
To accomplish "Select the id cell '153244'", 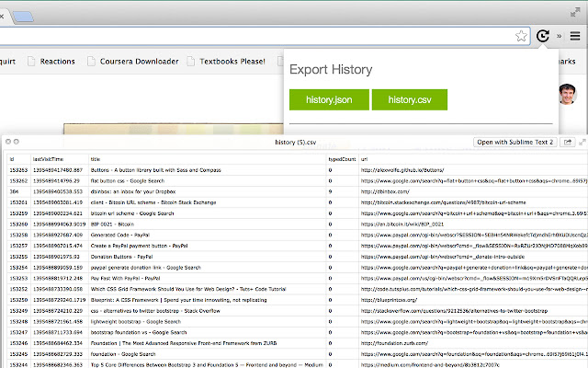I will tap(18, 365).
